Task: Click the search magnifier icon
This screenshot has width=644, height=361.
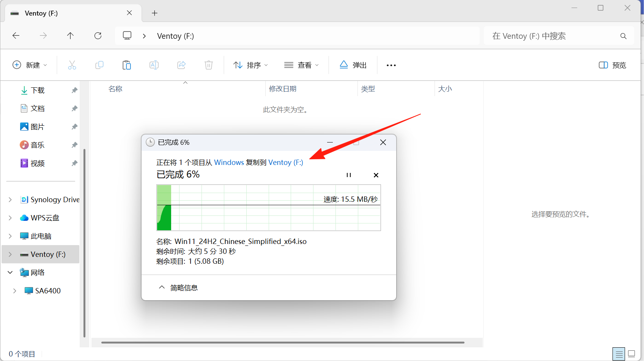Action: pyautogui.click(x=623, y=36)
